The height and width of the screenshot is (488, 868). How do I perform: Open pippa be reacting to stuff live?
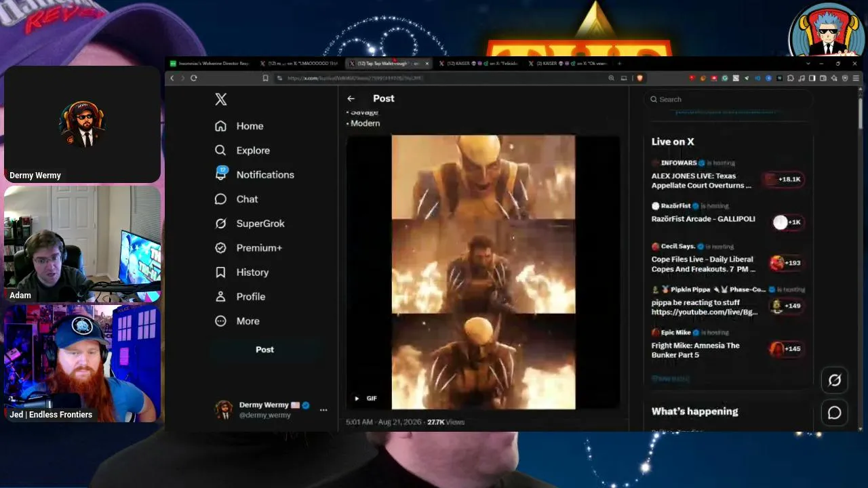[x=705, y=307]
